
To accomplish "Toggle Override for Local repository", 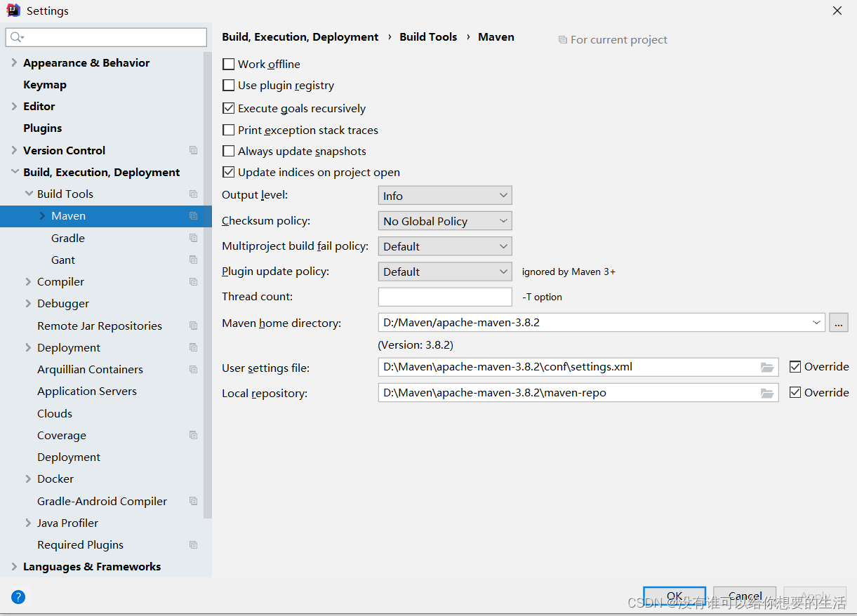I will [795, 392].
